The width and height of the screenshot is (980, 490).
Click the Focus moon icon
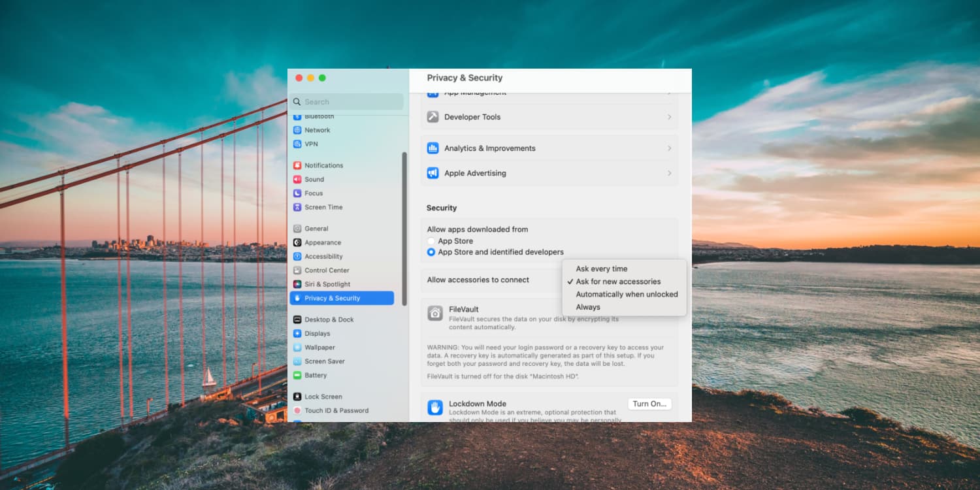(x=297, y=193)
